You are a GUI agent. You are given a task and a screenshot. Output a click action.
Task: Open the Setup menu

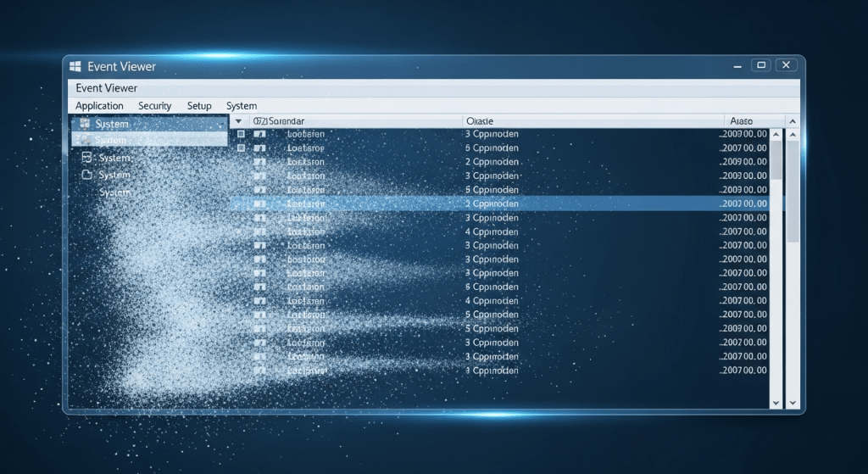coord(199,106)
